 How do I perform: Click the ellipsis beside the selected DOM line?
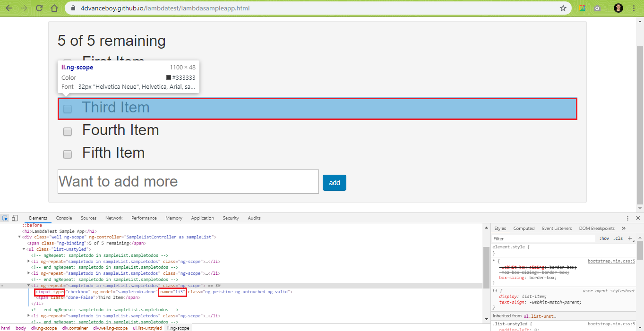[x=2, y=286]
